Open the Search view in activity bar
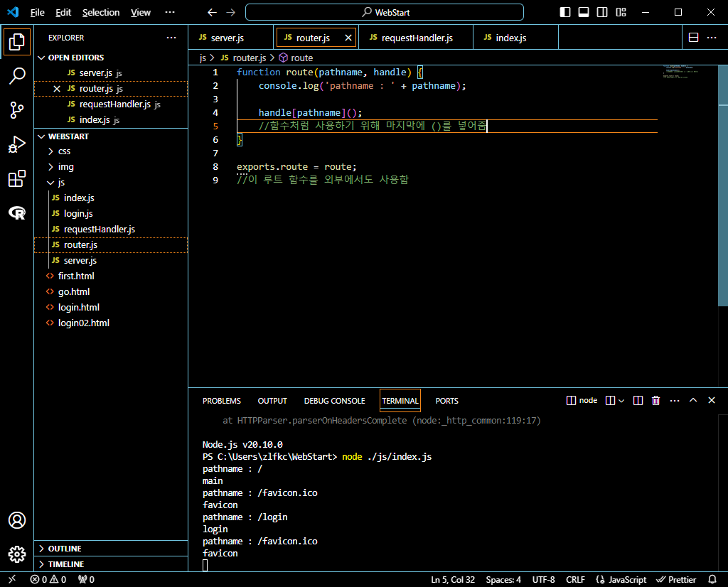 click(x=17, y=76)
